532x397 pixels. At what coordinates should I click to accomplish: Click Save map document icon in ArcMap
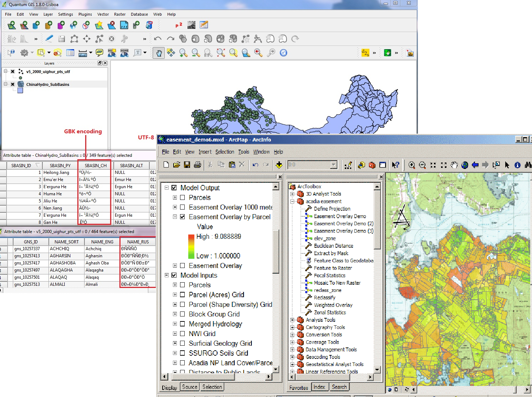coord(187,165)
